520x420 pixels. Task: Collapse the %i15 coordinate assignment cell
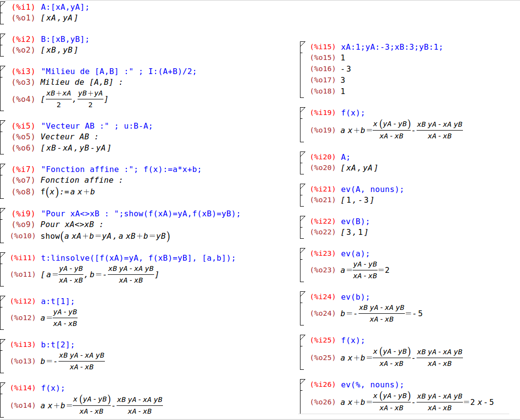point(302,43)
